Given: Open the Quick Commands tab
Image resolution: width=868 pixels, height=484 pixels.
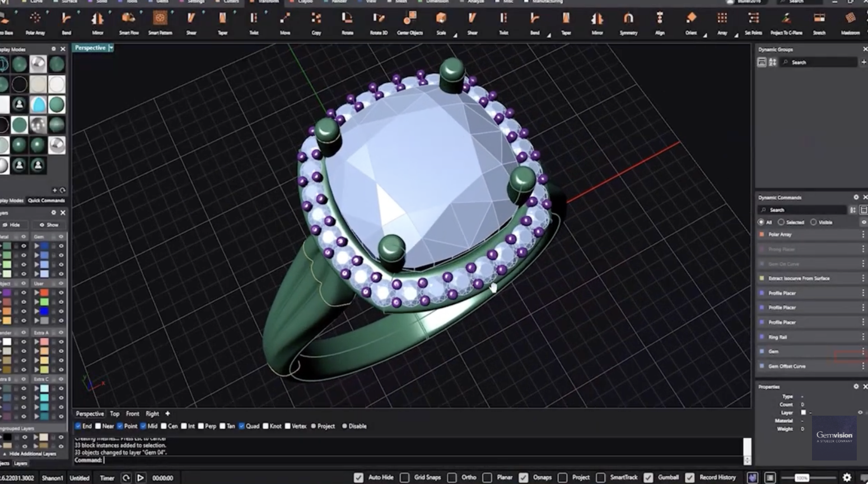Looking at the screenshot, I should coord(46,201).
